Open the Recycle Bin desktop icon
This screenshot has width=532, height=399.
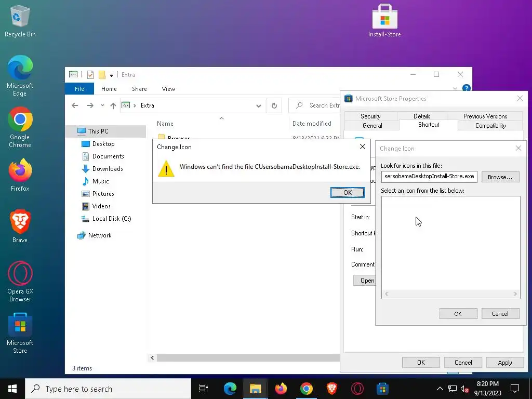tap(20, 21)
